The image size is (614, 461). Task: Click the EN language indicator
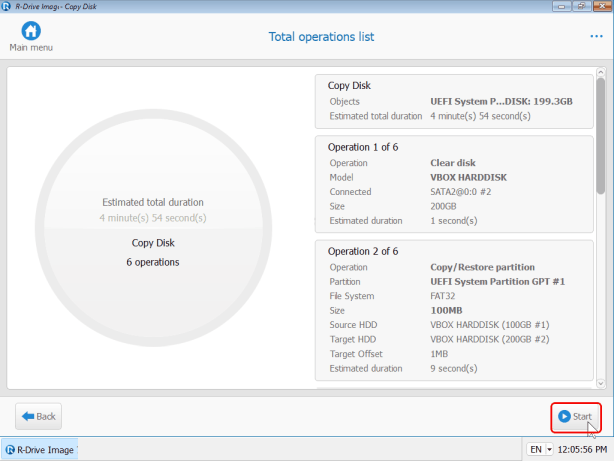pos(536,449)
